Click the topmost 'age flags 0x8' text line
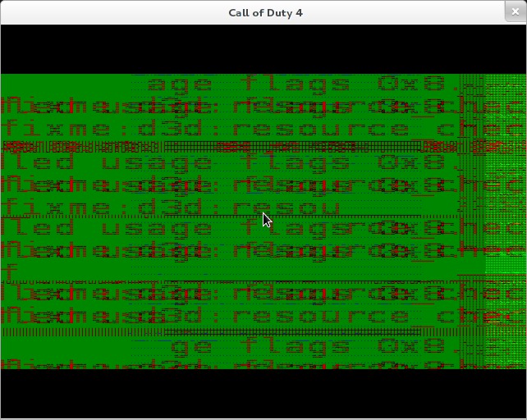 coord(296,84)
